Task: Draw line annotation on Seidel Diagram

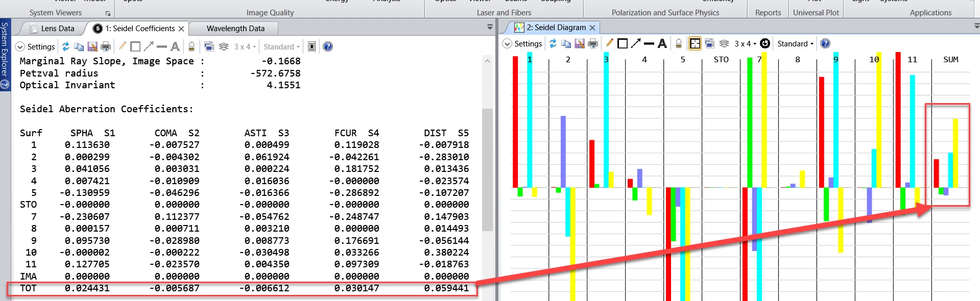Action: coord(649,43)
